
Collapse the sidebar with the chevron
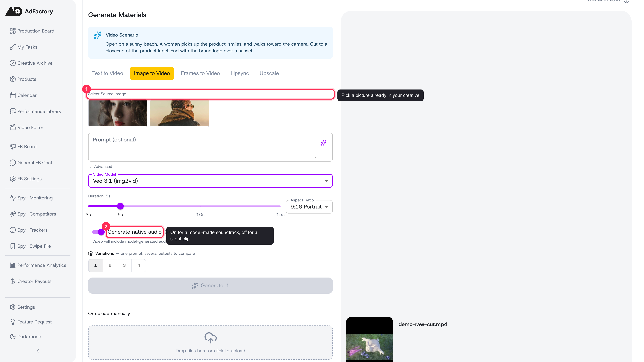(38, 350)
